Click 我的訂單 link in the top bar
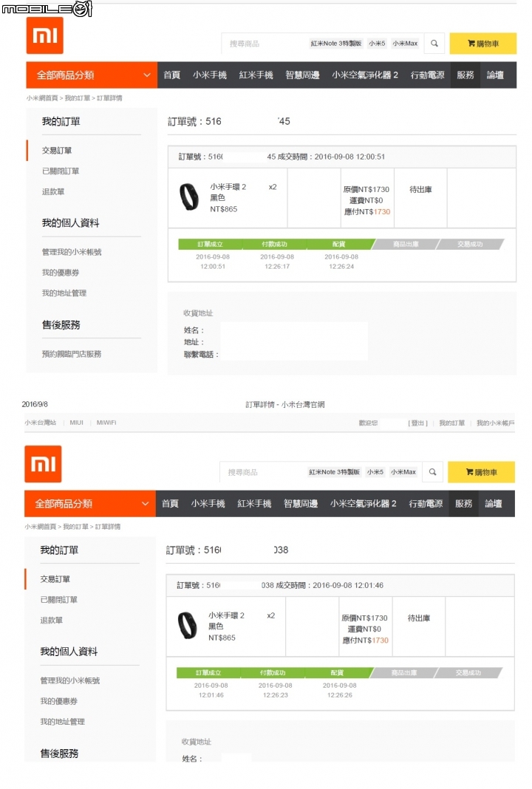532x789 pixels. click(x=452, y=423)
